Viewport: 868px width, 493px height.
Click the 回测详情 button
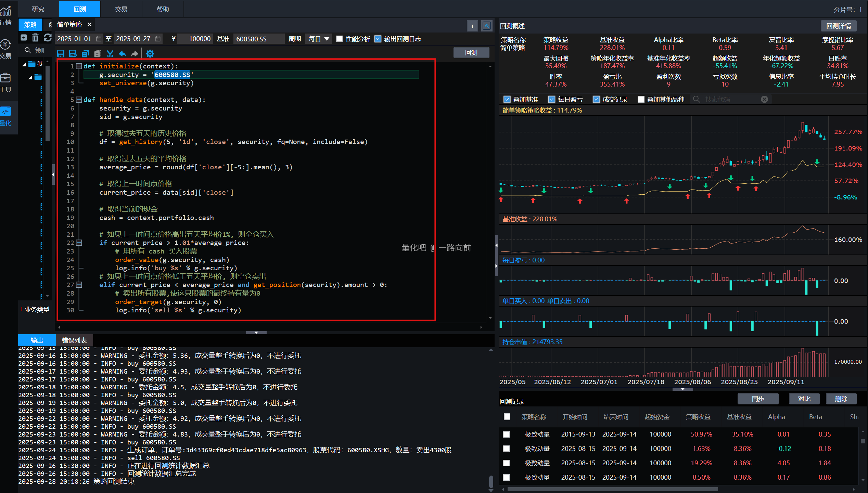click(838, 26)
